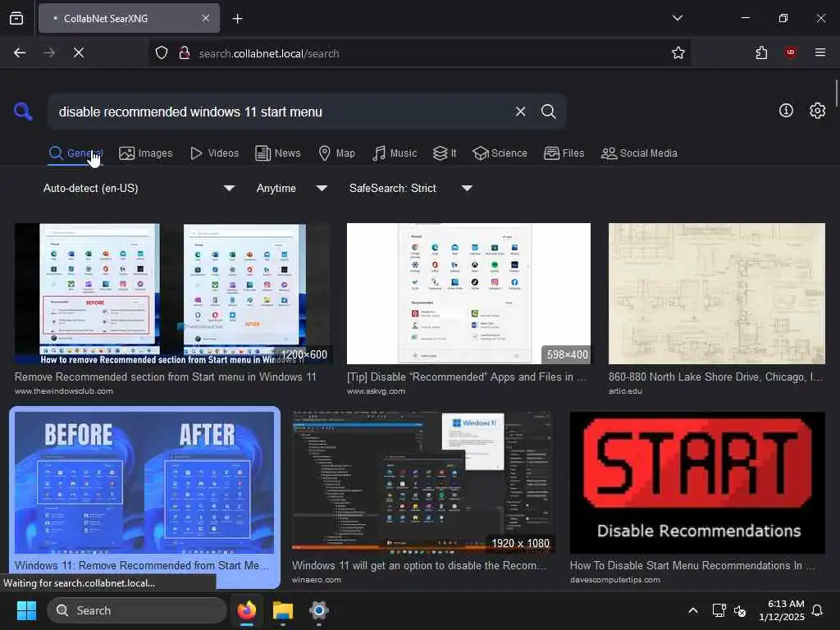Screen dimensions: 840x630
Task: Switch to the Images category tab
Action: [x=146, y=153]
